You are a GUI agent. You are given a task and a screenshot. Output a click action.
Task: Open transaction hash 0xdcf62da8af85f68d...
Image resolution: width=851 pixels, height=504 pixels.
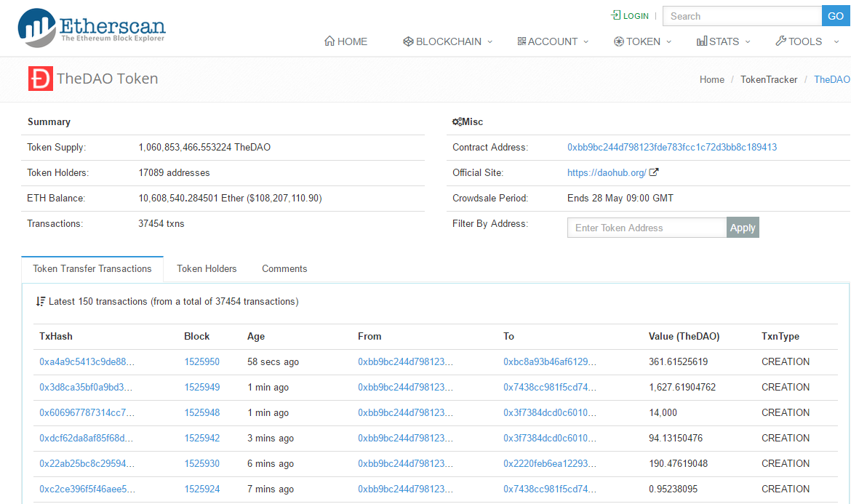click(86, 439)
